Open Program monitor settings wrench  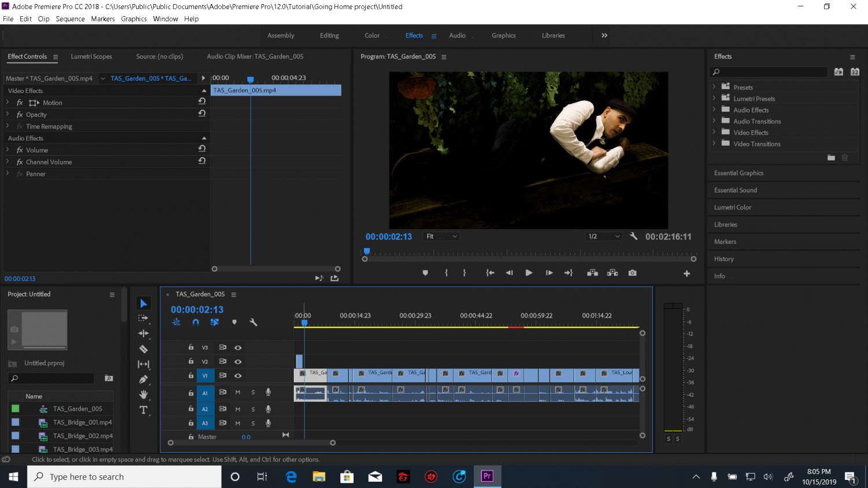coord(634,236)
